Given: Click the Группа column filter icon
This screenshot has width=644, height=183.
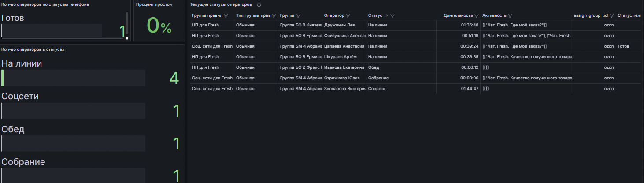Looking at the screenshot, I should [x=298, y=15].
